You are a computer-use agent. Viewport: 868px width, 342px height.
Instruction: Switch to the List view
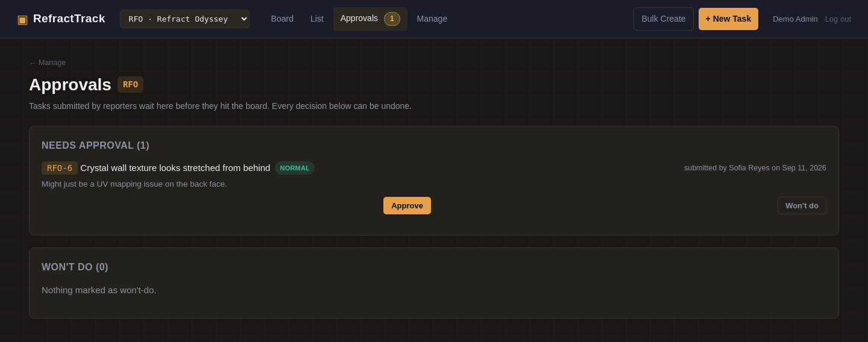click(317, 19)
